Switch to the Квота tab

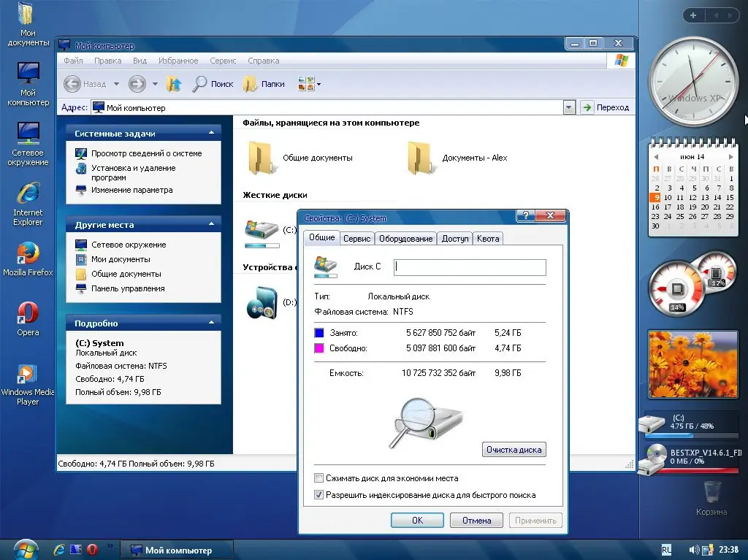click(x=488, y=239)
